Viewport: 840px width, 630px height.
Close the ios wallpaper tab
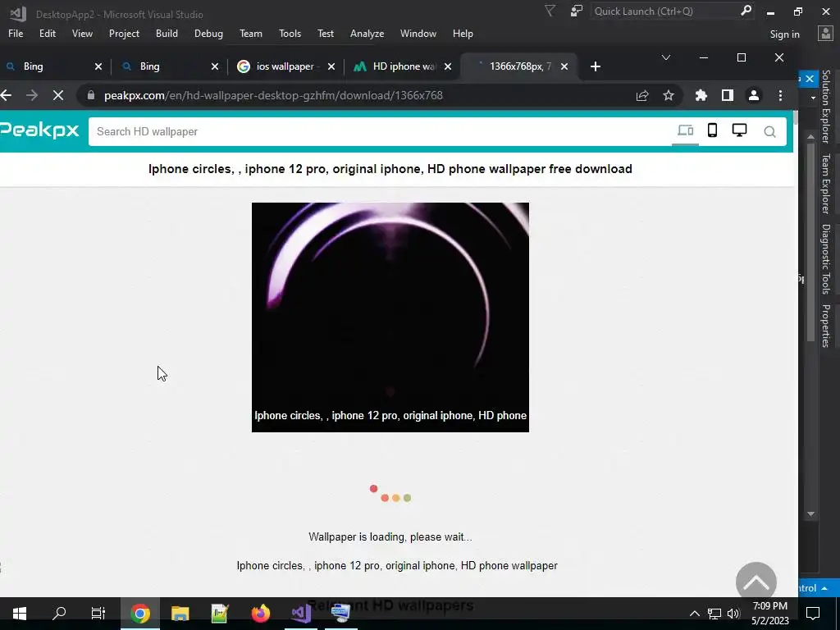coord(331,66)
